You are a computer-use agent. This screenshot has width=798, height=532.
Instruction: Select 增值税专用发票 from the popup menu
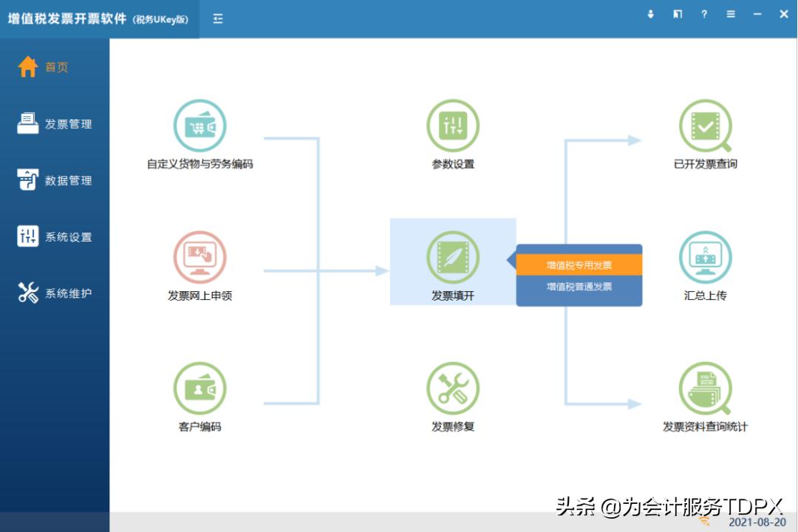(x=579, y=265)
